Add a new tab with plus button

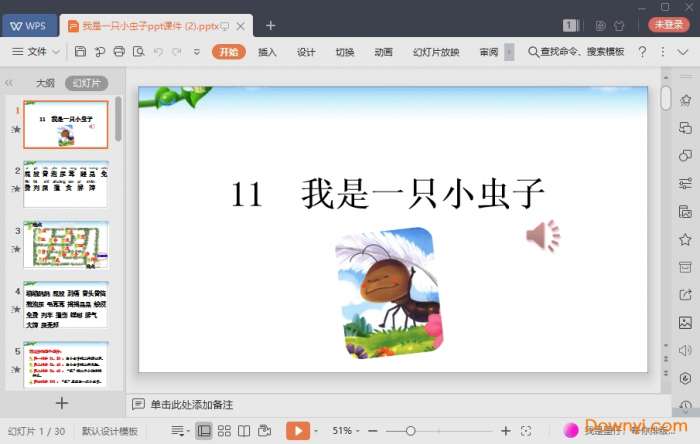pyautogui.click(x=271, y=26)
